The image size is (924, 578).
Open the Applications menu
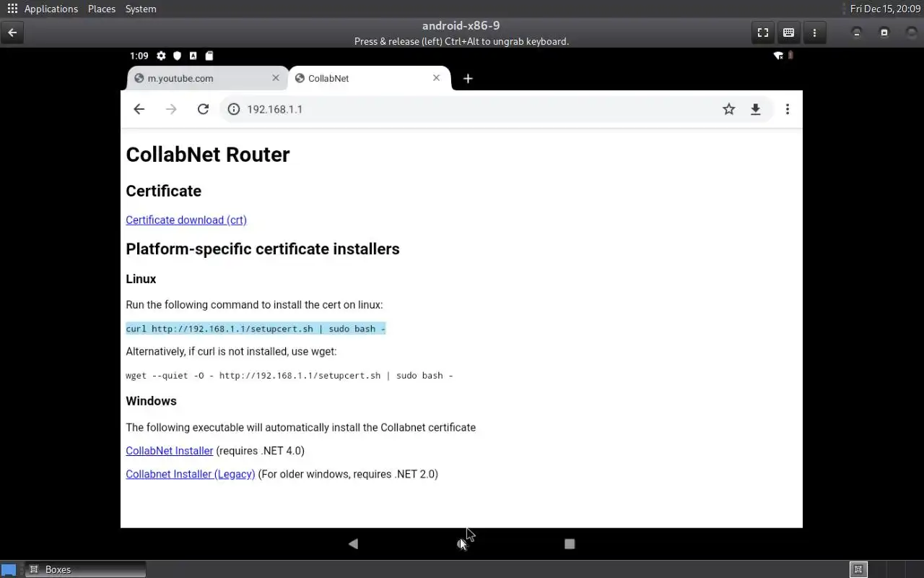pos(51,9)
